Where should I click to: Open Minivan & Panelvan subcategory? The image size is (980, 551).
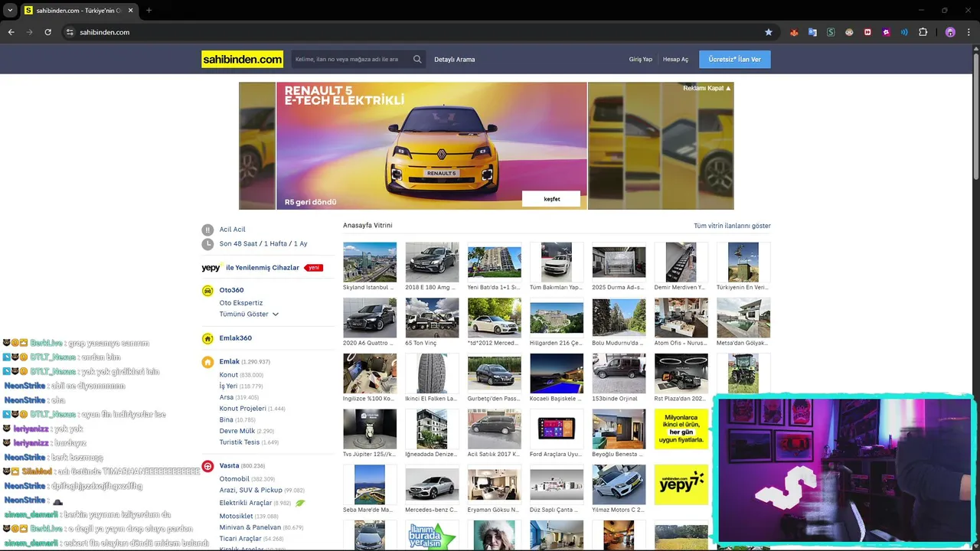pos(250,527)
